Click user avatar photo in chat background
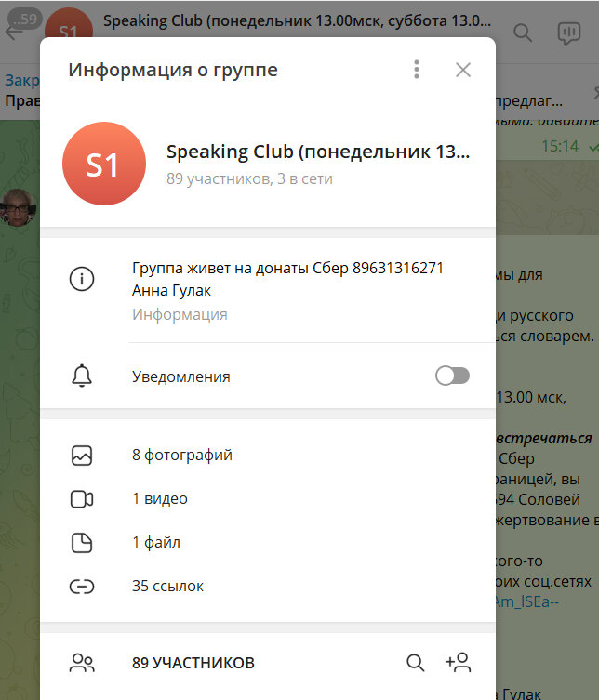 pos(18,207)
